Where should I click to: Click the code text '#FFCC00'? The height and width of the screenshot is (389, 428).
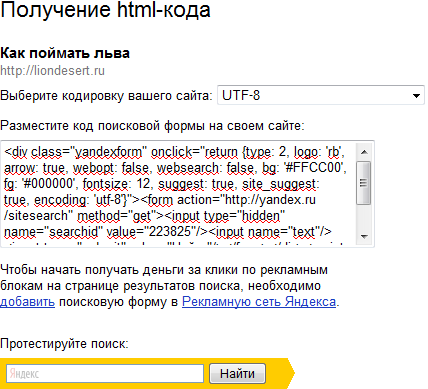click(314, 167)
